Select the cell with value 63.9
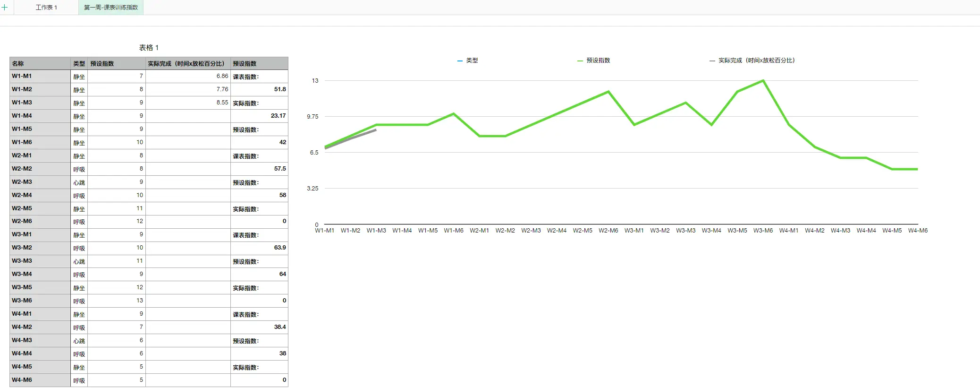This screenshot has height=388, width=980. [259, 248]
